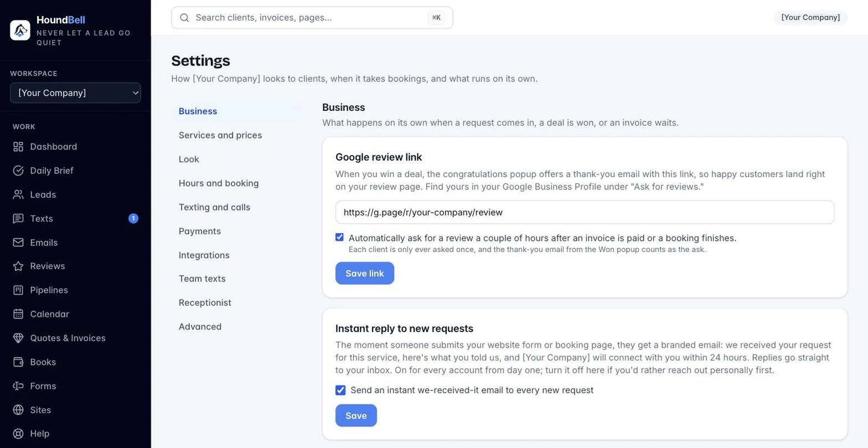Viewport: 868px width, 448px height.
Task: Select the Quotes & Invoices diamond icon
Action: (18, 338)
